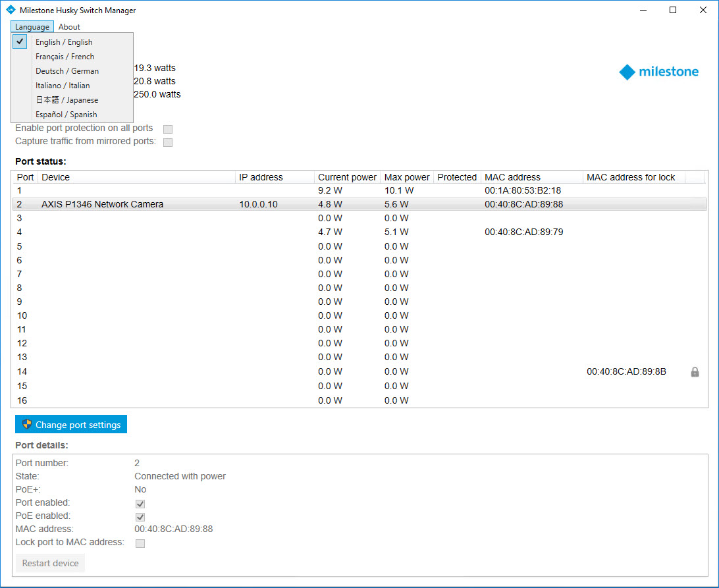The image size is (719, 588).
Task: Open the About menu
Action: click(69, 27)
